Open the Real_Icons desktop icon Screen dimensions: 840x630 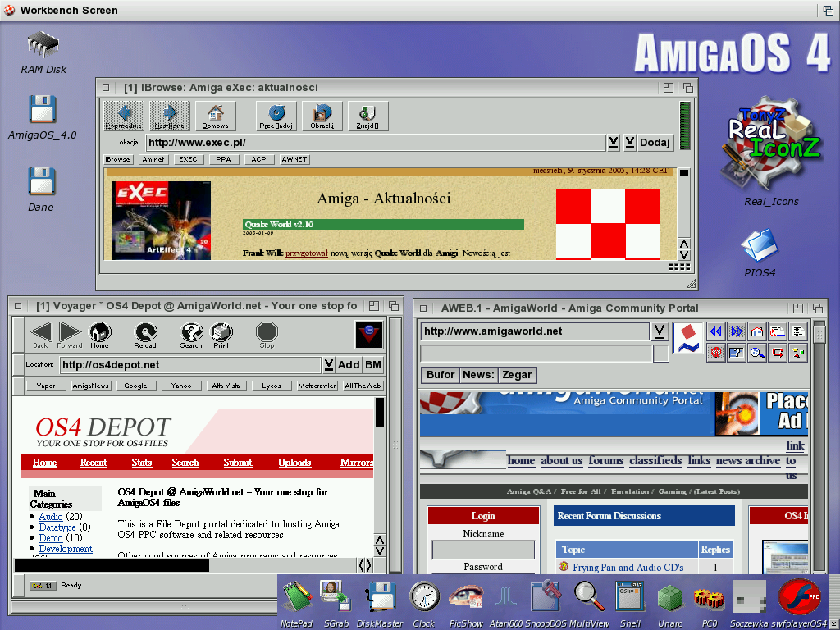click(771, 151)
